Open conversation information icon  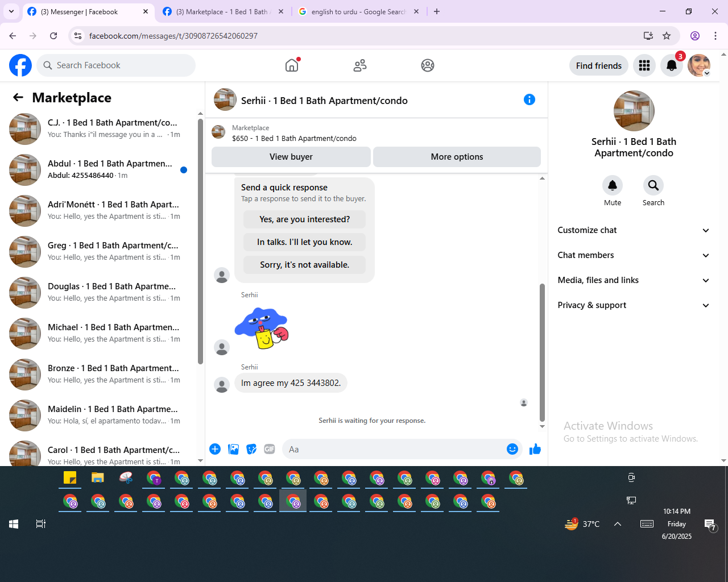(x=530, y=99)
